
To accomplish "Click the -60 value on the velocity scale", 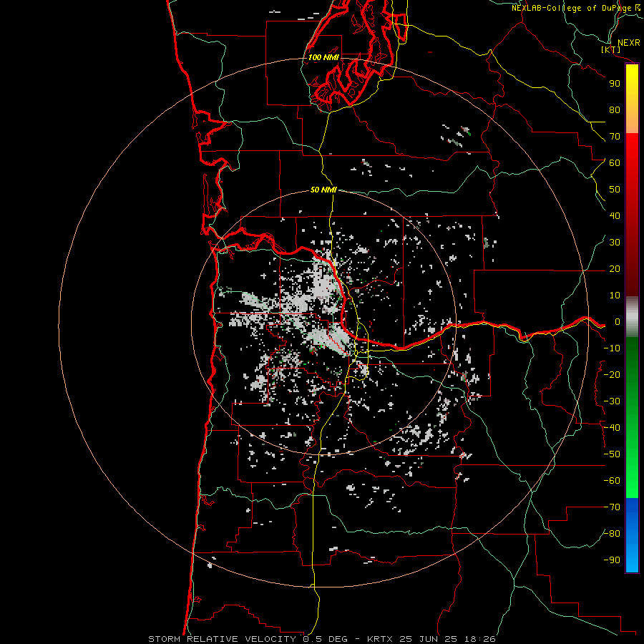I will pos(612,481).
